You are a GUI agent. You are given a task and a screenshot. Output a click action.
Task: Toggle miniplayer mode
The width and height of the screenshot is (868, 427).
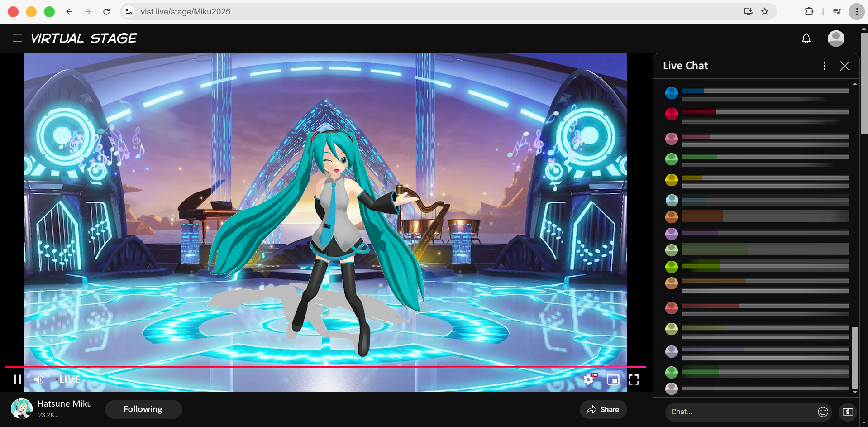tap(613, 379)
